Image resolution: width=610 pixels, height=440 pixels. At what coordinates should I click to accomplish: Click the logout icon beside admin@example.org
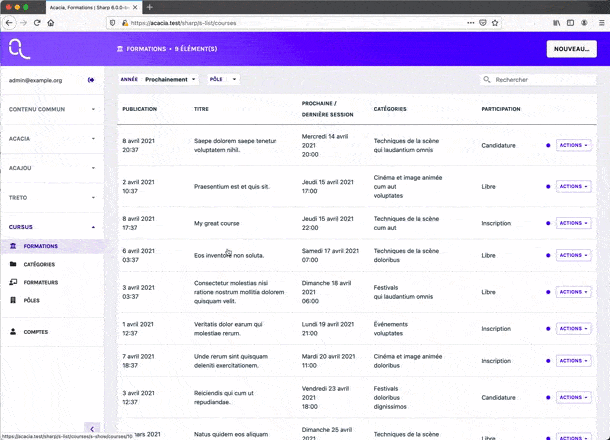pyautogui.click(x=91, y=80)
